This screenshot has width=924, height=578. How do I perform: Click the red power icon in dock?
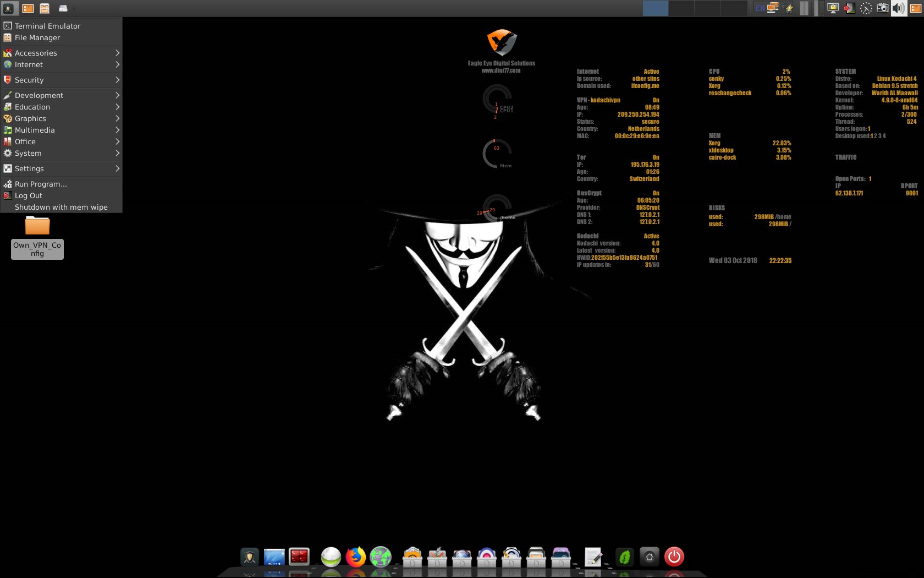pos(674,557)
